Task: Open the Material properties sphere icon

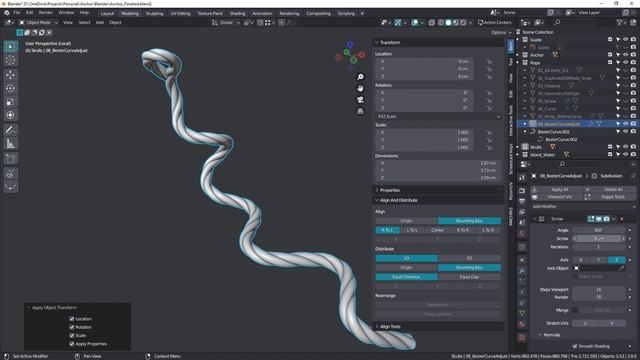Action: (522, 324)
